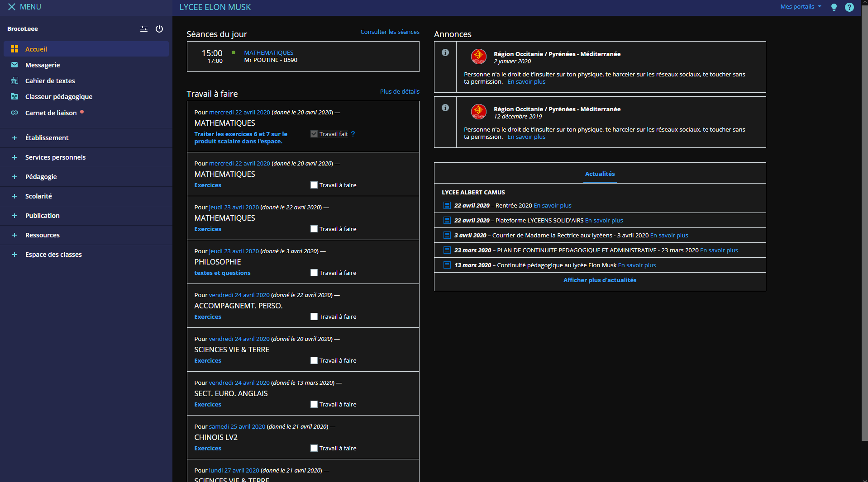Click info icon of 12 décembre 2019 announcement
The width and height of the screenshot is (868, 482).
[445, 108]
